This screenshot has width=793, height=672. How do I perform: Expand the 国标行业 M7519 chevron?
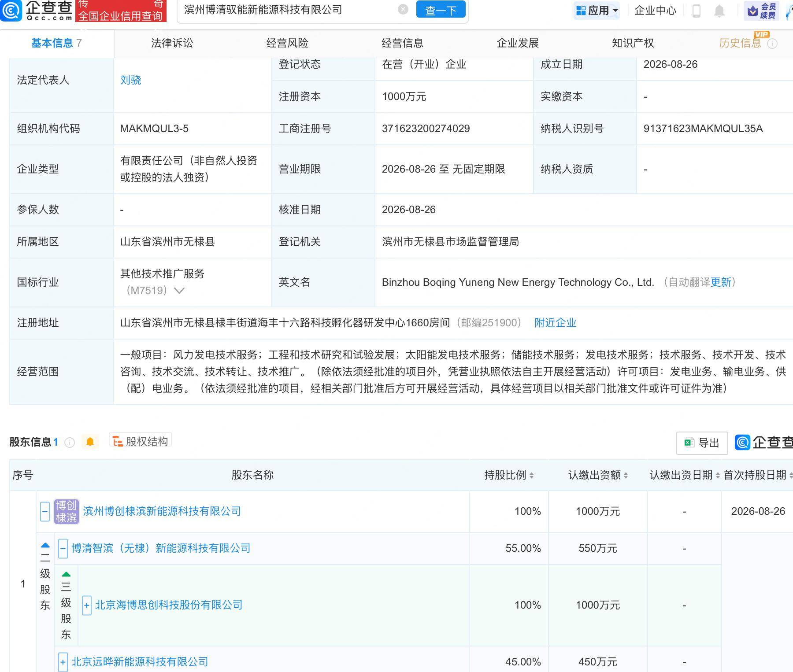click(x=179, y=291)
